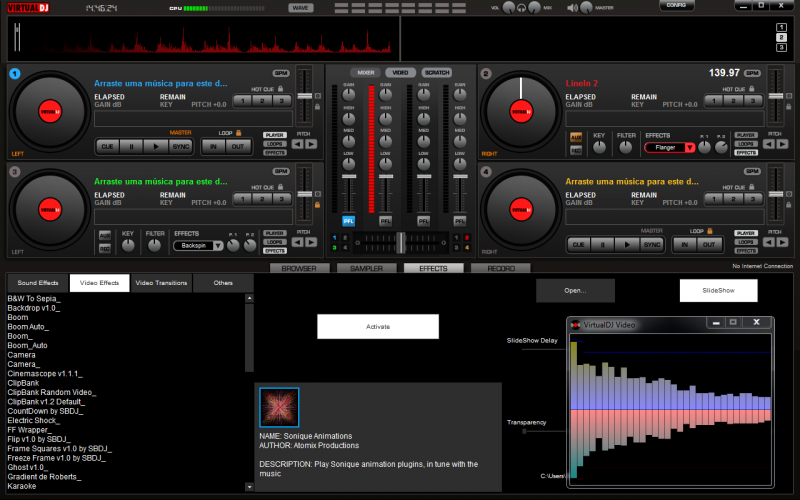Click the Open... button
800x500 pixels.
(575, 290)
